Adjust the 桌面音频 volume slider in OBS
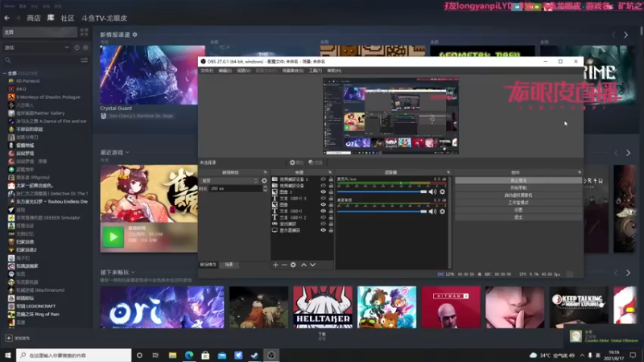Viewport: 644px width, 362px height. 382,212
